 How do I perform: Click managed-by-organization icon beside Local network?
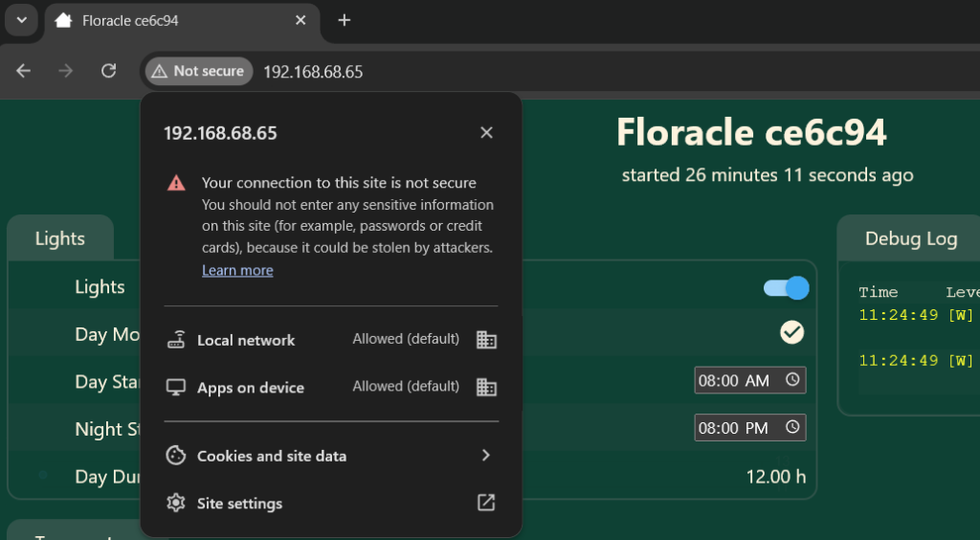(486, 339)
